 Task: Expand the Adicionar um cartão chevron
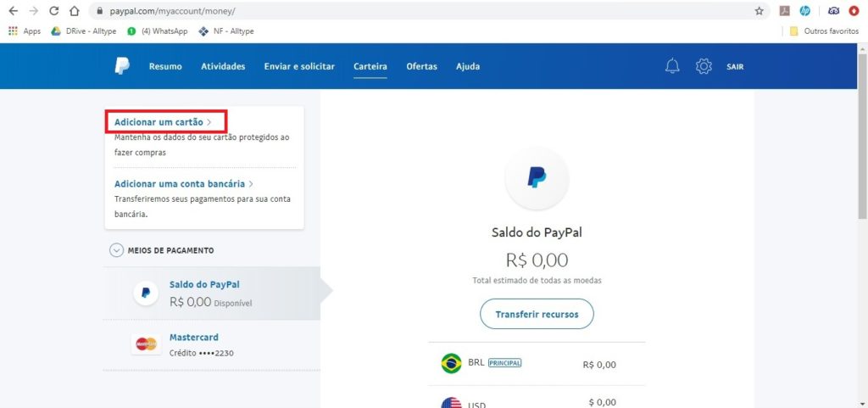[209, 122]
